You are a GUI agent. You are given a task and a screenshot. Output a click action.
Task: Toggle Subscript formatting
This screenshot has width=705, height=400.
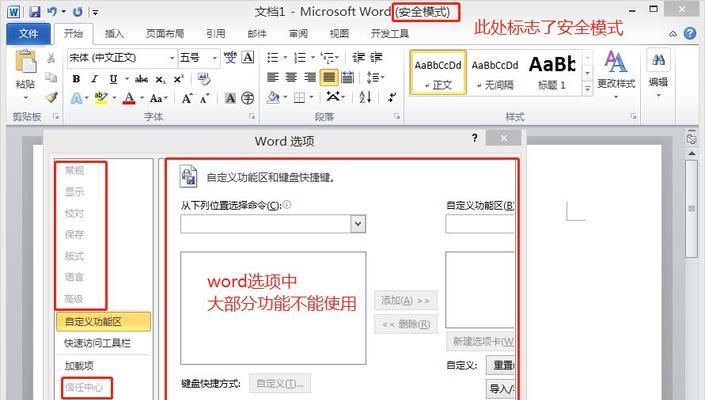click(x=161, y=80)
